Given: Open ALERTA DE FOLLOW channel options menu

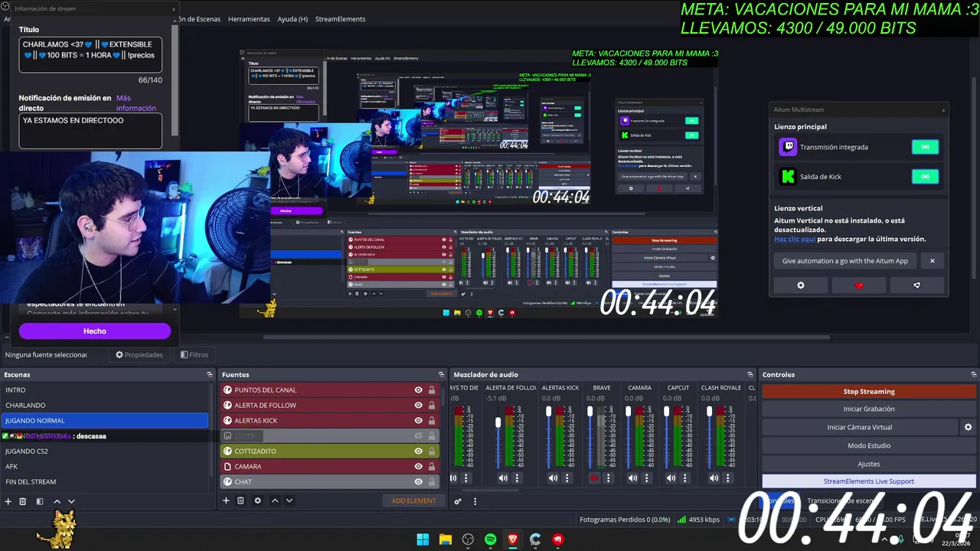Looking at the screenshot, I should [517, 478].
